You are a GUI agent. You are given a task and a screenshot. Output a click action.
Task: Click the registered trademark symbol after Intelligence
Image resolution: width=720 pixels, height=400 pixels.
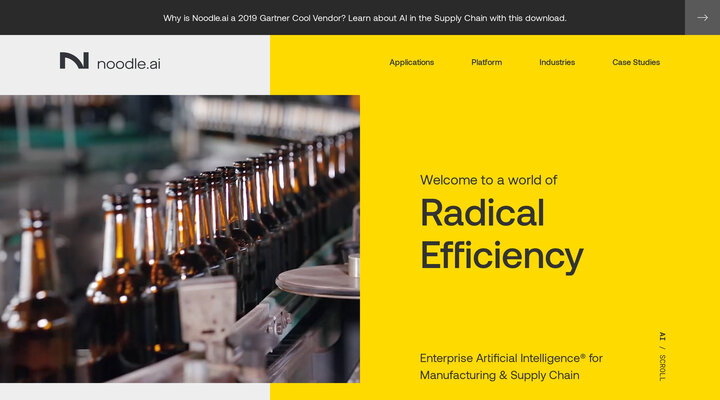(x=582, y=355)
